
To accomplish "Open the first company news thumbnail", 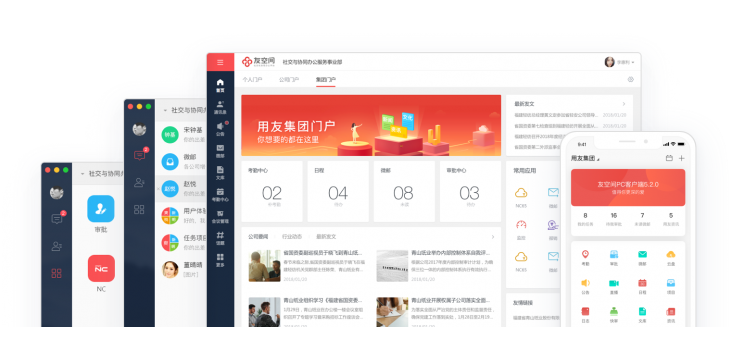I will pyautogui.click(x=265, y=266).
